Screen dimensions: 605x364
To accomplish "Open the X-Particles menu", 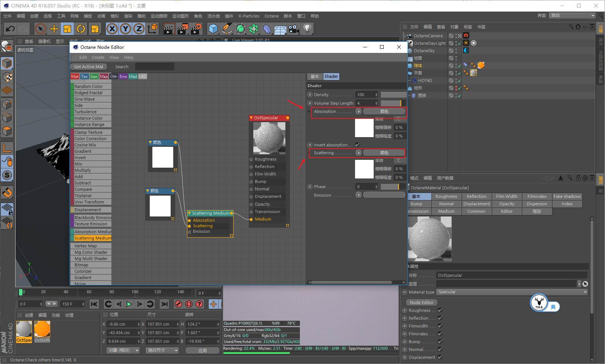I will [249, 16].
